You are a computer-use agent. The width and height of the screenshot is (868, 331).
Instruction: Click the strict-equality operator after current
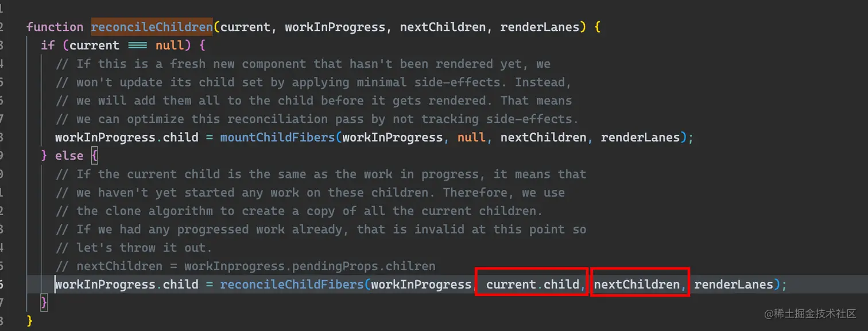coord(138,45)
